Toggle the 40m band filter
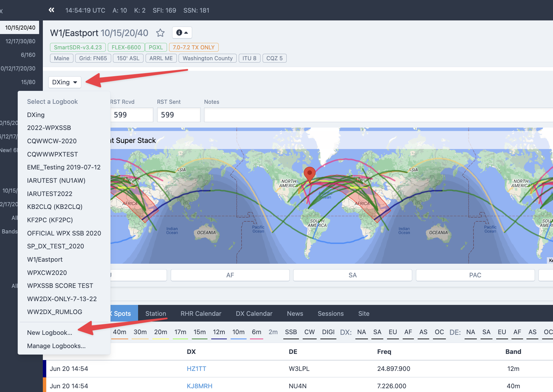Image resolution: width=553 pixels, height=392 pixels. coord(120,332)
